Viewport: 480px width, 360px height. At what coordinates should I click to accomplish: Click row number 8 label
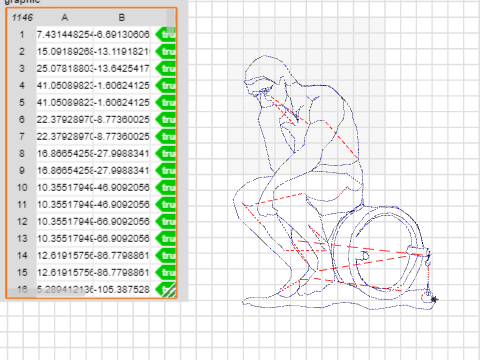[x=22, y=153]
